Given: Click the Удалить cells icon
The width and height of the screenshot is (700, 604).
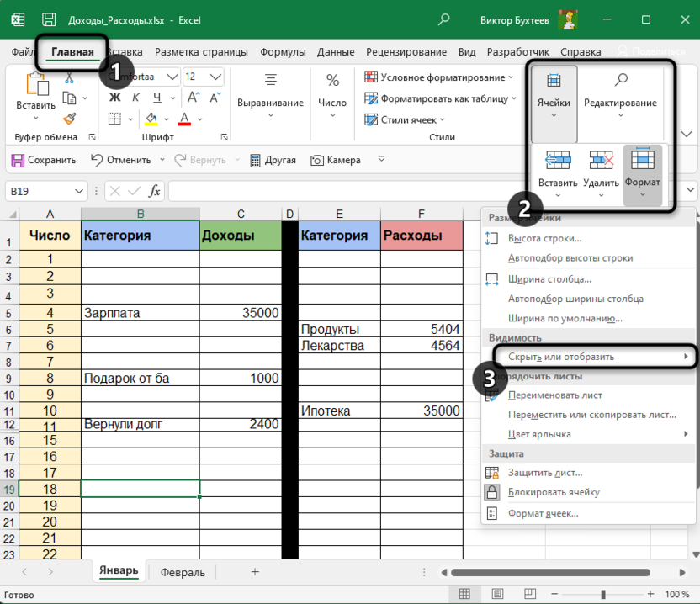Looking at the screenshot, I should pyautogui.click(x=601, y=161).
